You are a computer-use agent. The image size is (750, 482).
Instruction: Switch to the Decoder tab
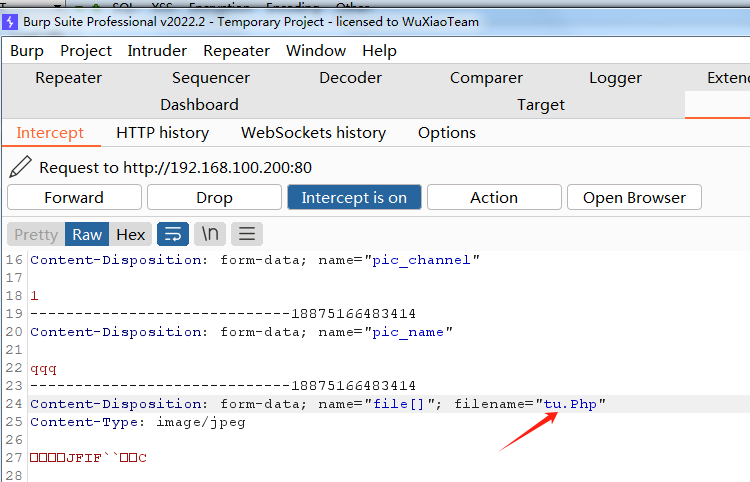click(x=351, y=77)
